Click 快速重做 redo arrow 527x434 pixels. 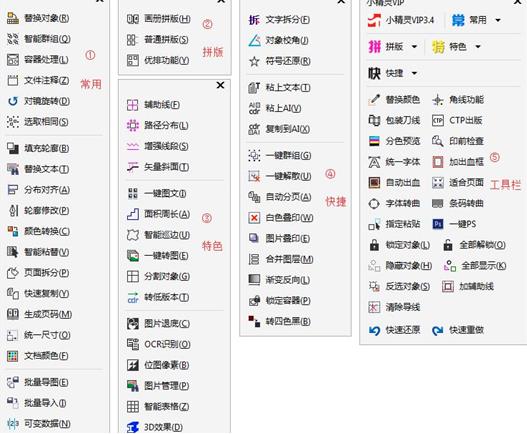[438, 330]
